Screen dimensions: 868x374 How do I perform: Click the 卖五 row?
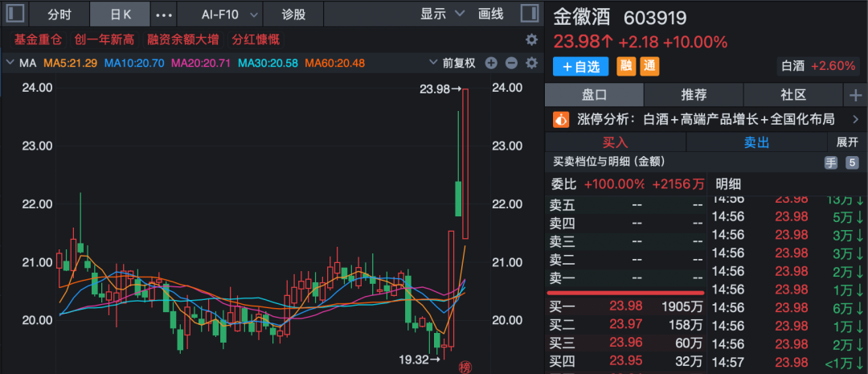(x=626, y=206)
